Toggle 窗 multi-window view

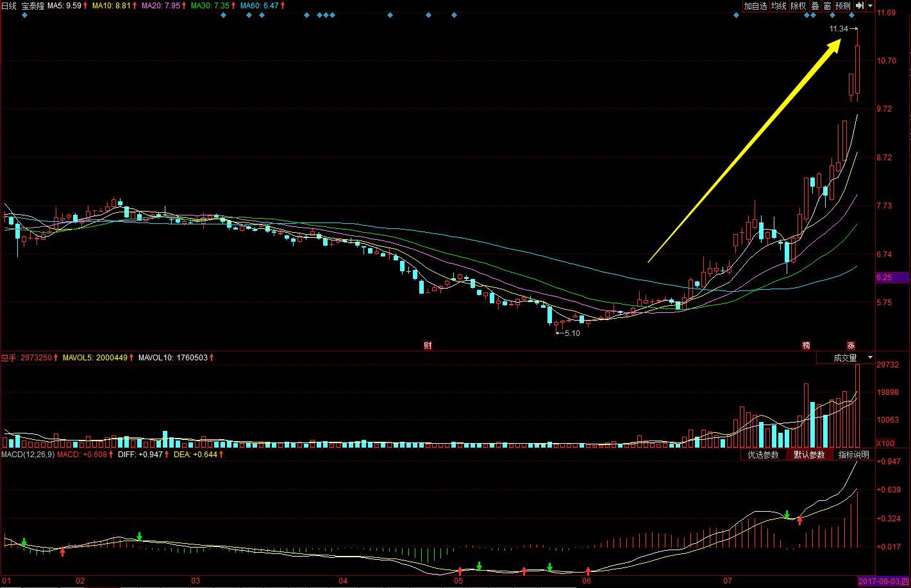click(x=827, y=6)
